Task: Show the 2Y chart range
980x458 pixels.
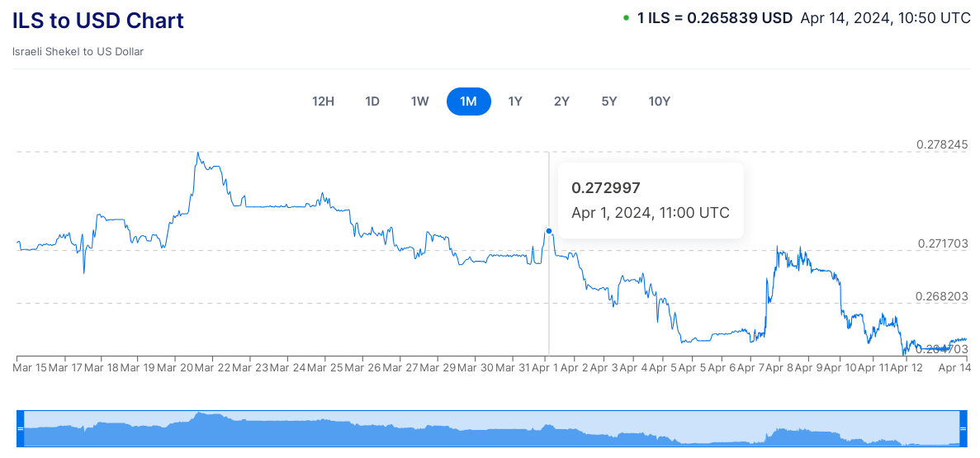Action: tap(561, 102)
